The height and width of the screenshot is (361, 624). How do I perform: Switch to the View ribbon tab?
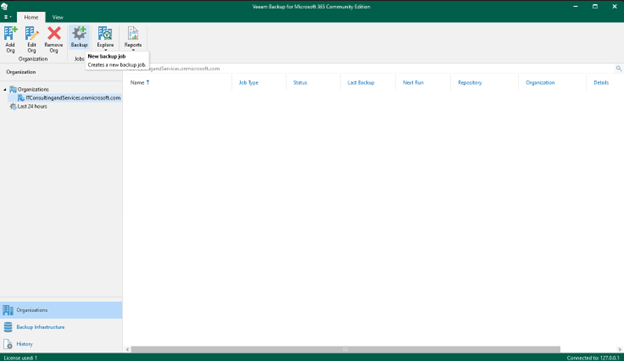(x=58, y=17)
